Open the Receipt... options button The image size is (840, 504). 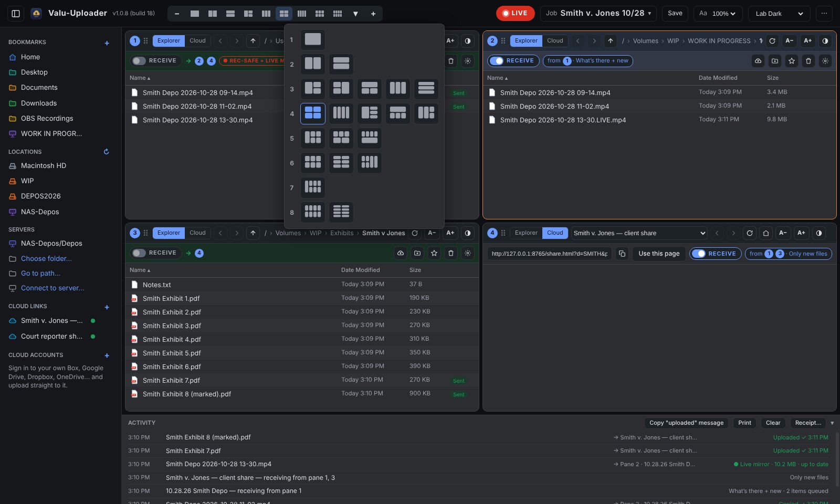click(808, 423)
